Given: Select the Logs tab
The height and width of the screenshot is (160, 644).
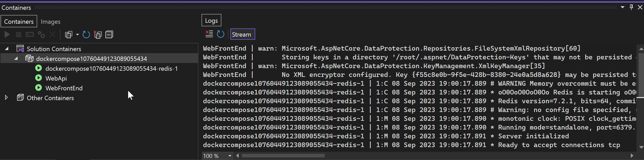Looking at the screenshot, I should 211,20.
